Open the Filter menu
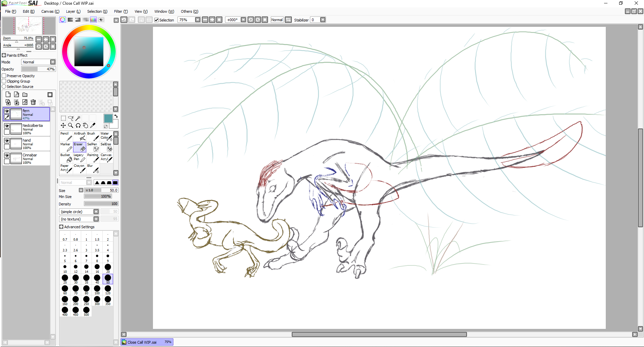The width and height of the screenshot is (644, 347). click(x=121, y=11)
